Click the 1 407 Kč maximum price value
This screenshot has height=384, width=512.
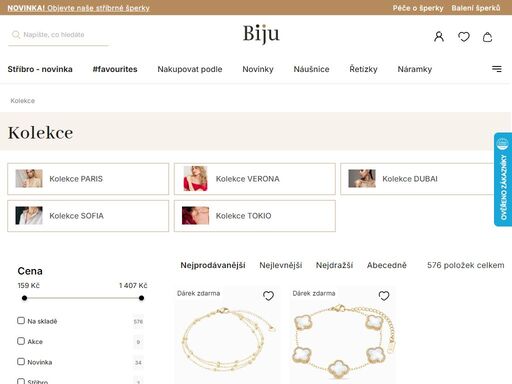pyautogui.click(x=133, y=286)
